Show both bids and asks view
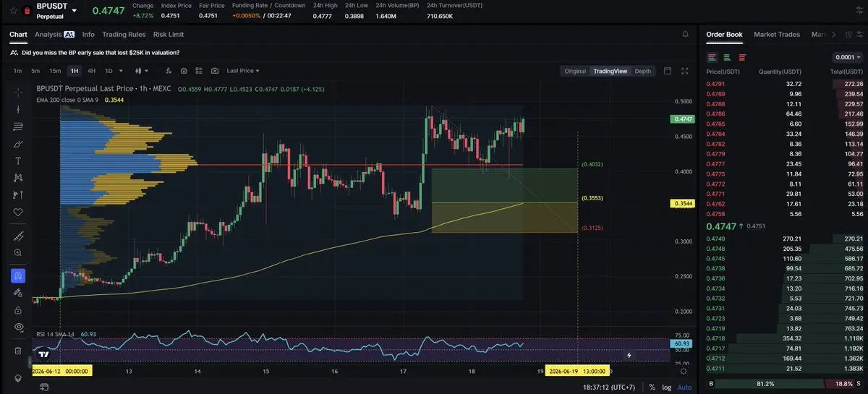This screenshot has width=868, height=394. pos(712,57)
